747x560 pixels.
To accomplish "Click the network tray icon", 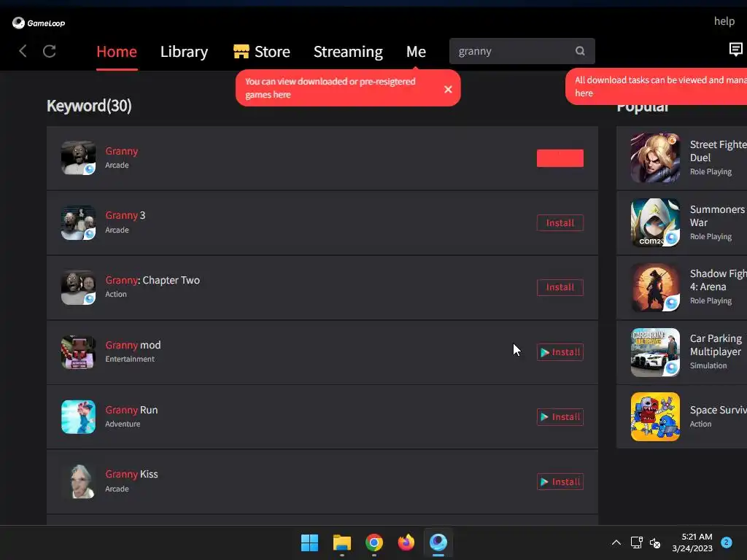I will coord(636,542).
